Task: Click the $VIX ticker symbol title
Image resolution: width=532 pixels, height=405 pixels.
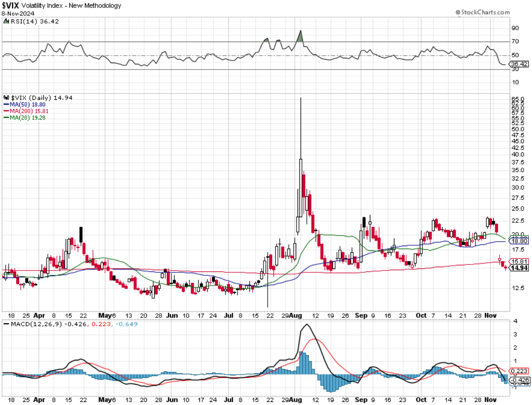Action: 10,6
